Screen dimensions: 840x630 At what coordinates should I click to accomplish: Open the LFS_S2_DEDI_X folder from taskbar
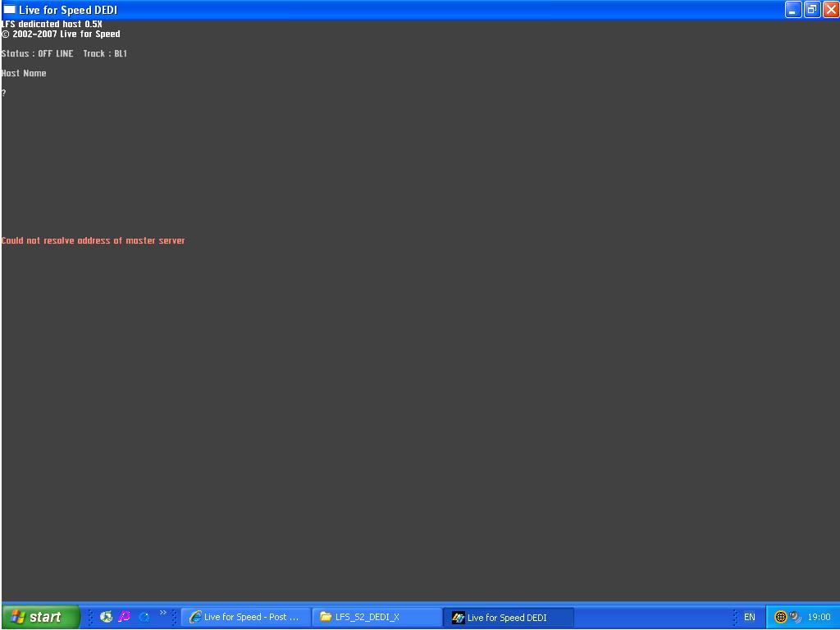[x=377, y=617]
